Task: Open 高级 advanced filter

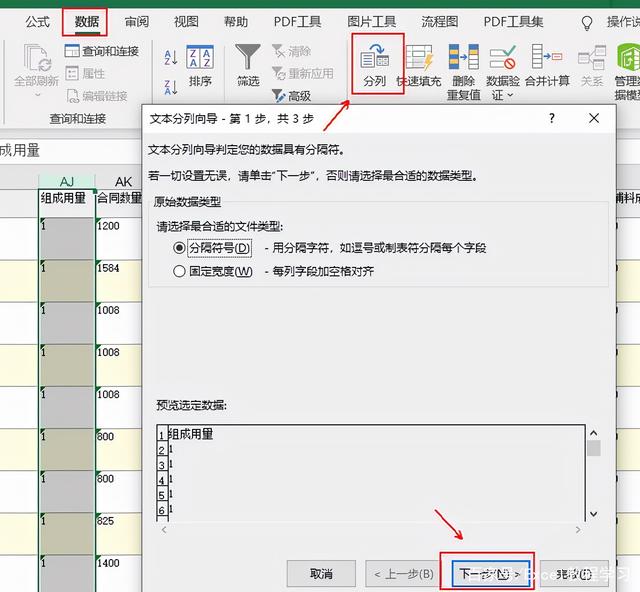Action: pos(291,96)
